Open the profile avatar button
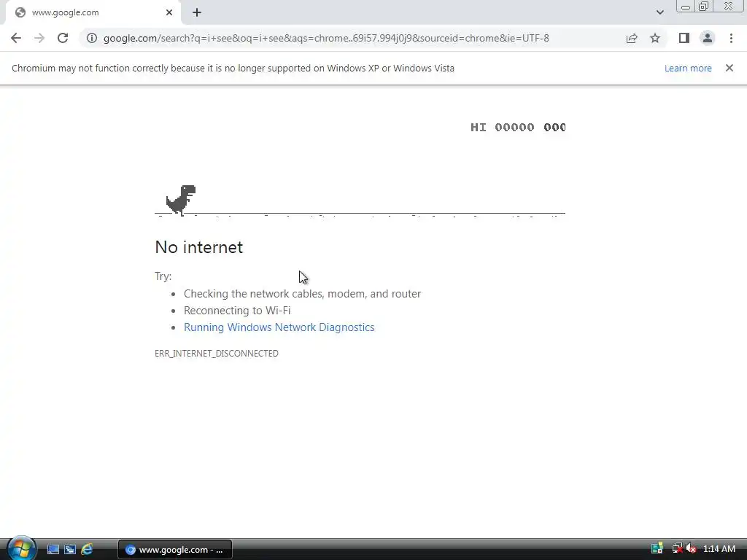 708,38
